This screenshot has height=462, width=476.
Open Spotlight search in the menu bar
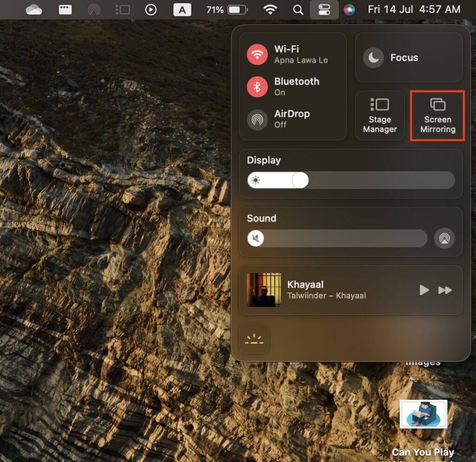pyautogui.click(x=298, y=10)
